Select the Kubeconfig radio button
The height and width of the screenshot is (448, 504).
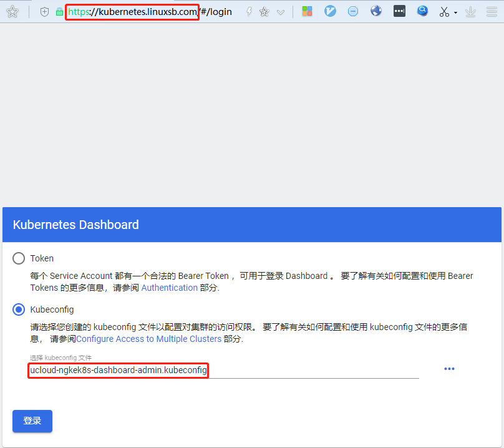19,309
